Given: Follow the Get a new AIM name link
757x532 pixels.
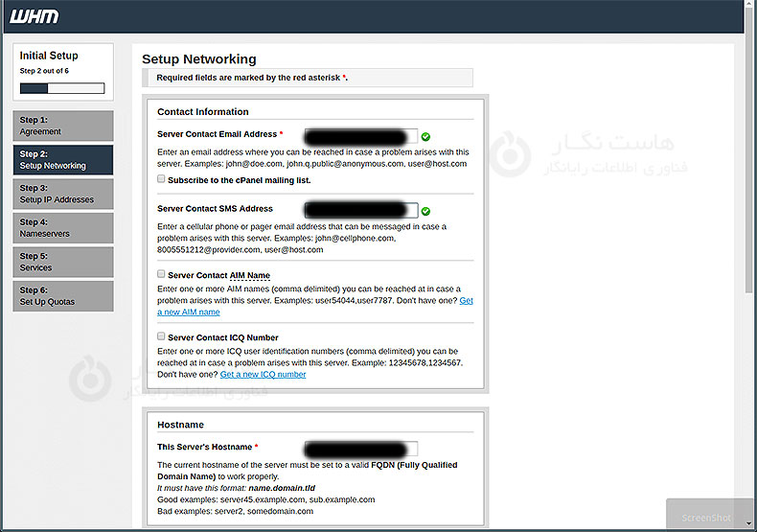Looking at the screenshot, I should [189, 312].
